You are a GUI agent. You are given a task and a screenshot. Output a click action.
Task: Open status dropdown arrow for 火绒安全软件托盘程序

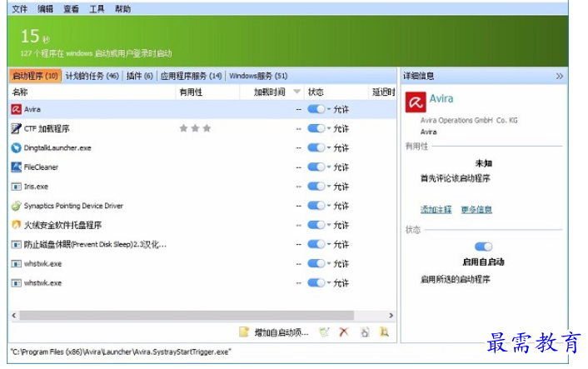[329, 225]
